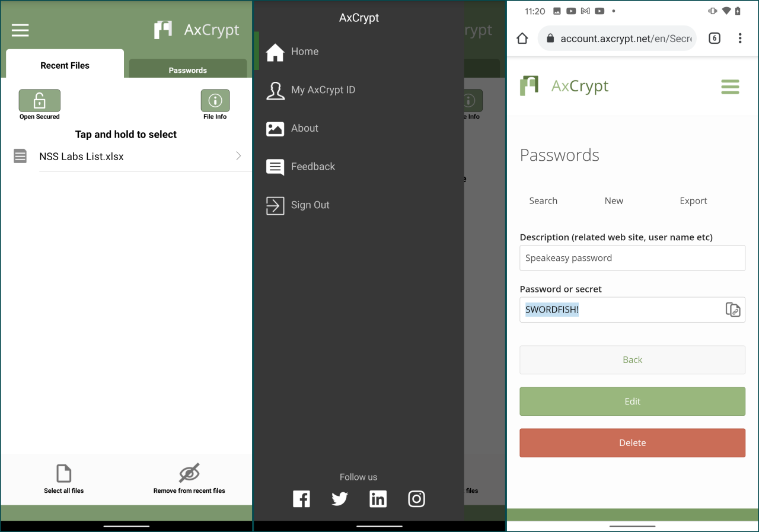Switch to the Passwords tab

[x=188, y=69]
